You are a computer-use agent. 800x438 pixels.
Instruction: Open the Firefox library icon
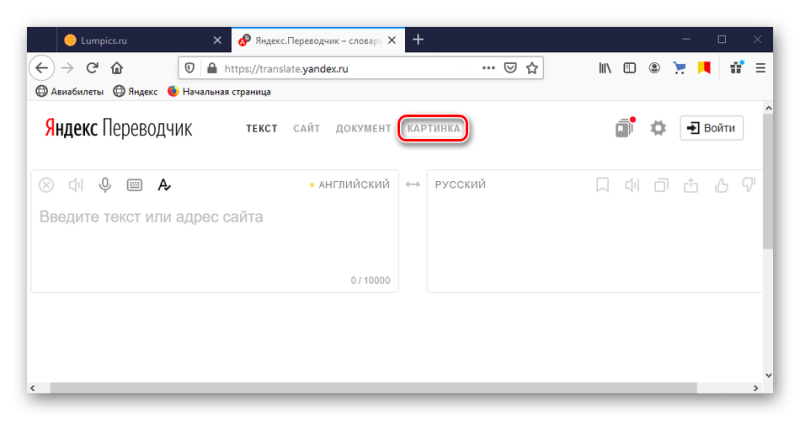click(605, 68)
